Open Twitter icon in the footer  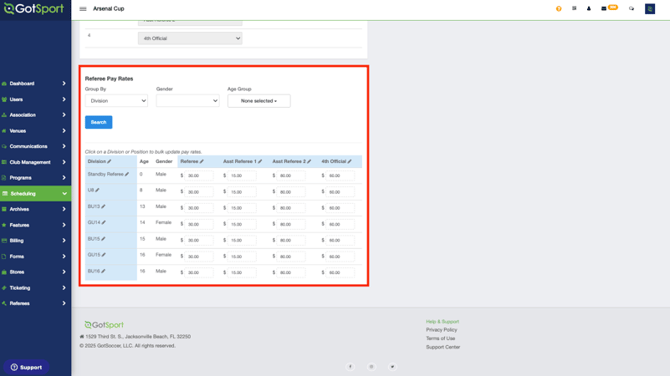pos(392,367)
